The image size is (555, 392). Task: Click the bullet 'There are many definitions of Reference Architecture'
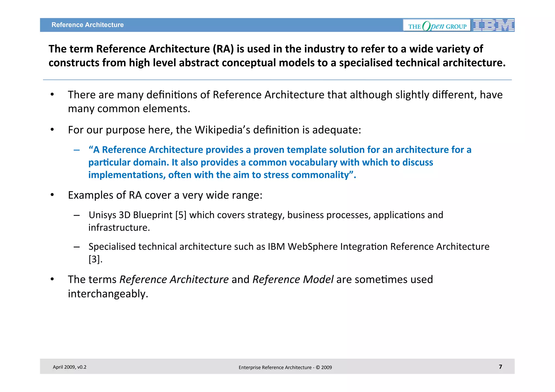click(x=285, y=95)
